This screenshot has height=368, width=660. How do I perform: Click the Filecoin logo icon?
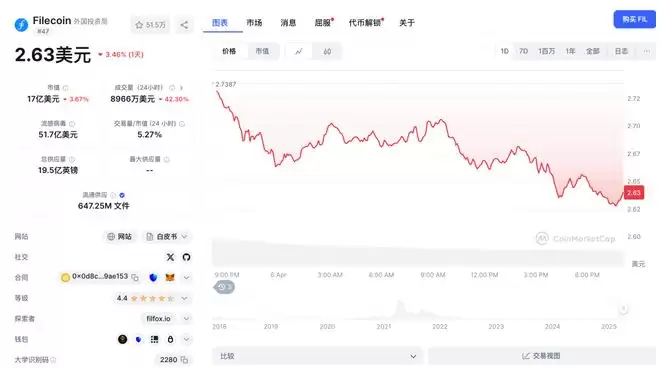point(21,25)
